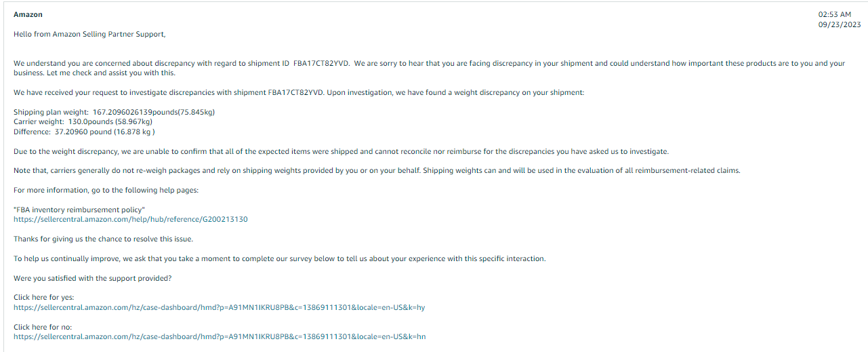Open the survey link ending in k=hy
This screenshot has height=352, width=868.
220,307
